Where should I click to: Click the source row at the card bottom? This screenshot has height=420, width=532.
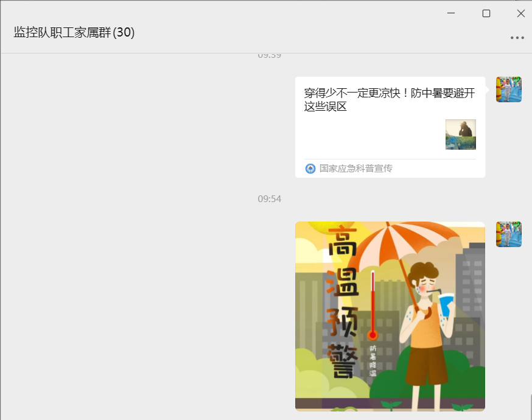coord(390,169)
